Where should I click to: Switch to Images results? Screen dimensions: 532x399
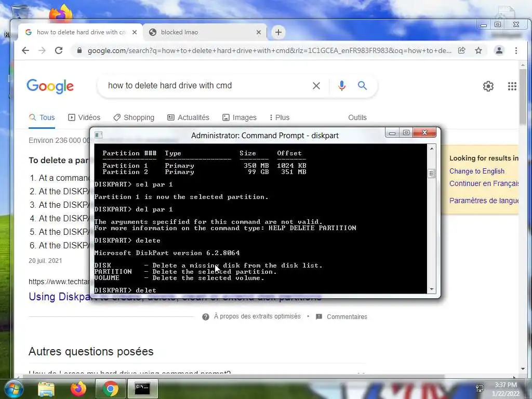(240, 117)
